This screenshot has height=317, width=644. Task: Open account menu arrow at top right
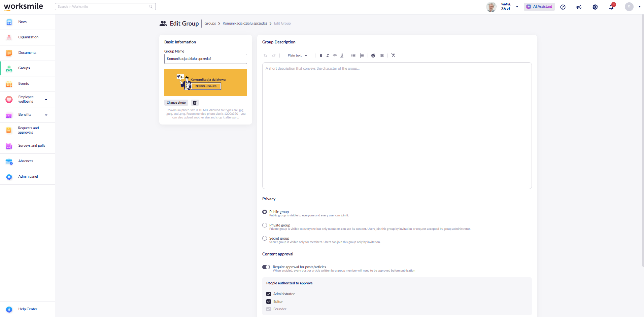coord(640,7)
